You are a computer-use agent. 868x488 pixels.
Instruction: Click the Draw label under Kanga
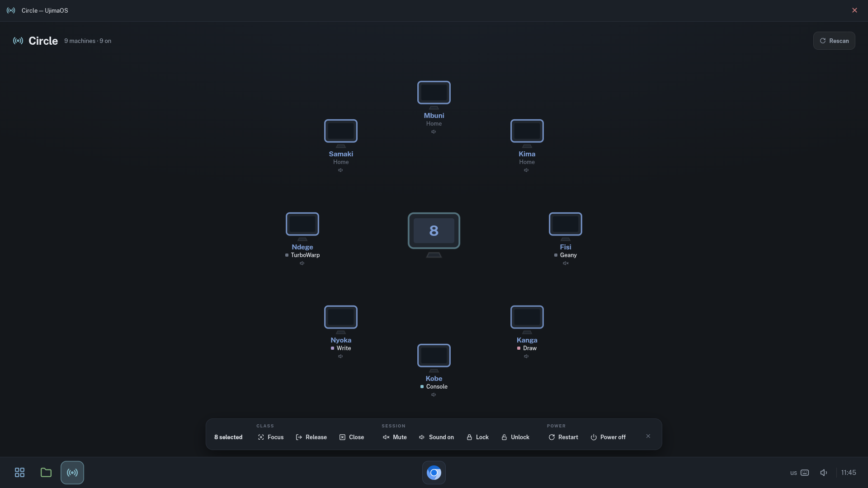pos(530,348)
